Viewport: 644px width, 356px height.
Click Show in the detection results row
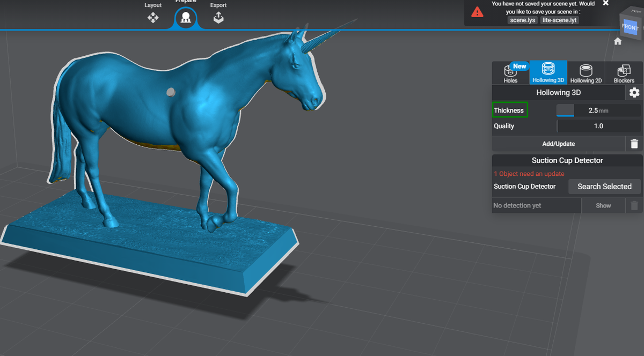tap(603, 205)
